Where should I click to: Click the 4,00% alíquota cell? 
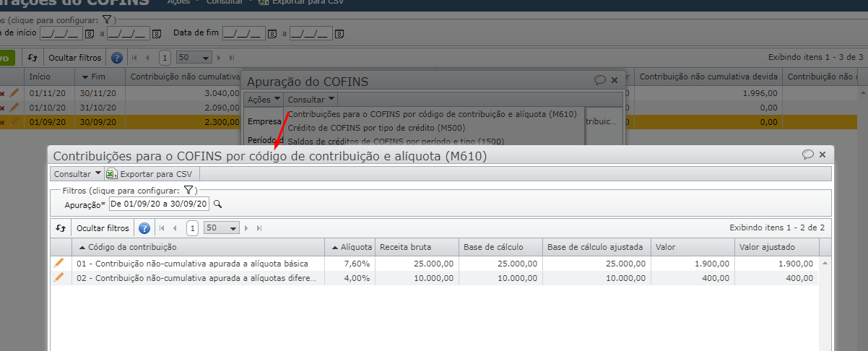tap(350, 277)
